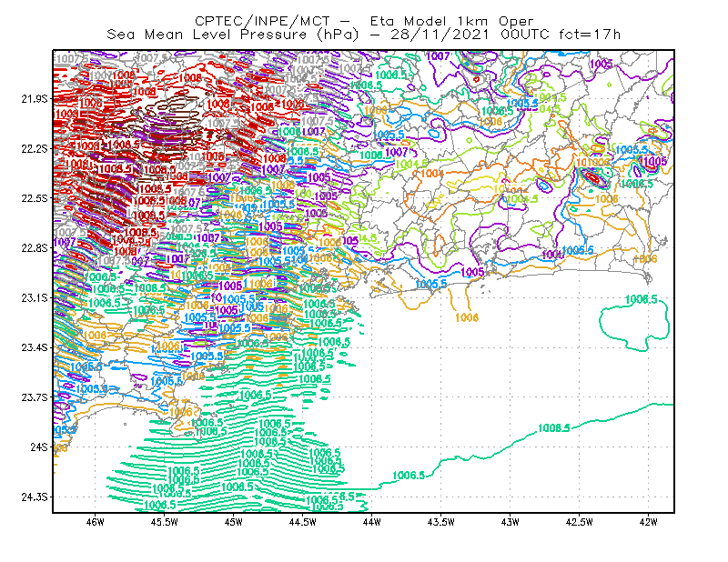Click the red closed pressure center near 42.5W

592,177
